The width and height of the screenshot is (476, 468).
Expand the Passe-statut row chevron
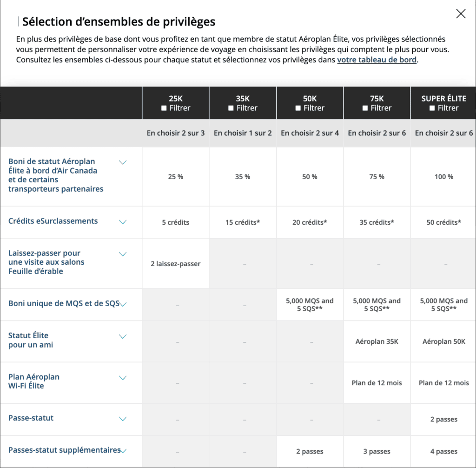123,419
